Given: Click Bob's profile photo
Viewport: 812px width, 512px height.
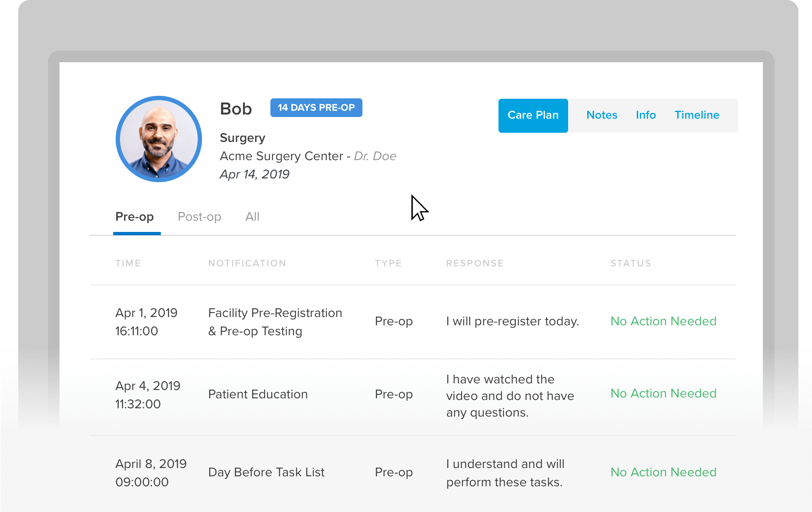Looking at the screenshot, I should pyautogui.click(x=159, y=139).
